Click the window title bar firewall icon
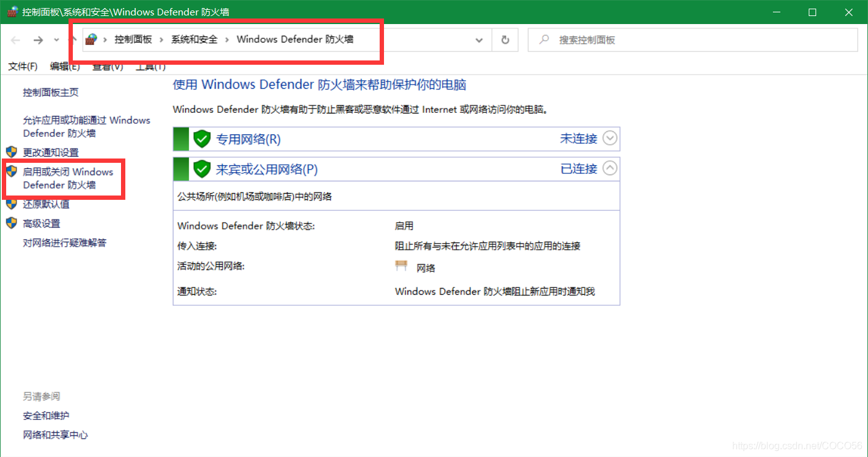868x457 pixels. [12, 12]
